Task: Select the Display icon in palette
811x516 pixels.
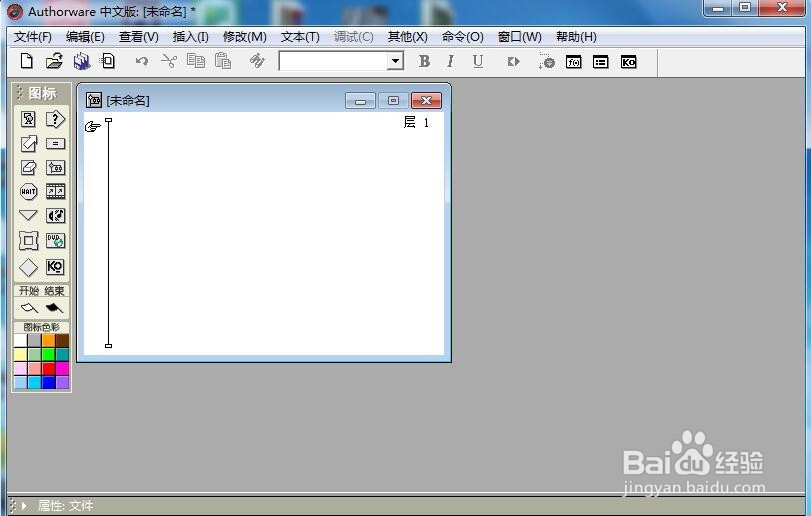Action: (x=28, y=119)
